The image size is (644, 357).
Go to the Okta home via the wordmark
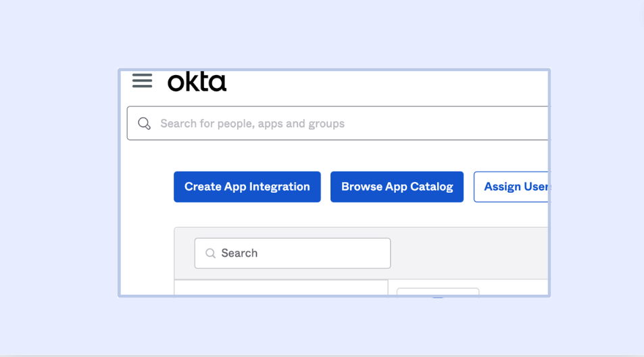(x=197, y=82)
